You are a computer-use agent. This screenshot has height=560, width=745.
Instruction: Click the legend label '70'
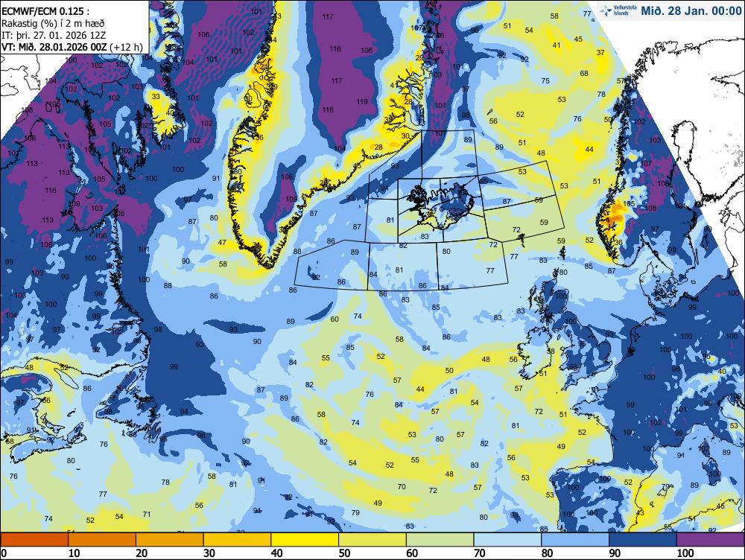[x=479, y=553]
